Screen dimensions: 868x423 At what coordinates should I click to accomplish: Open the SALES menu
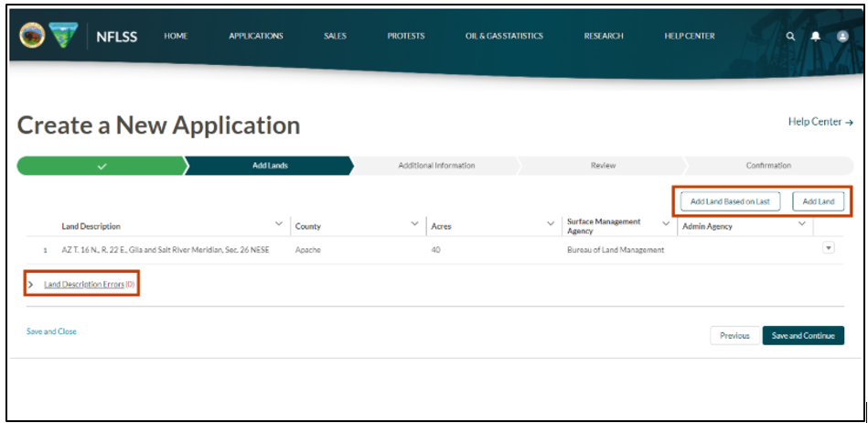(335, 36)
